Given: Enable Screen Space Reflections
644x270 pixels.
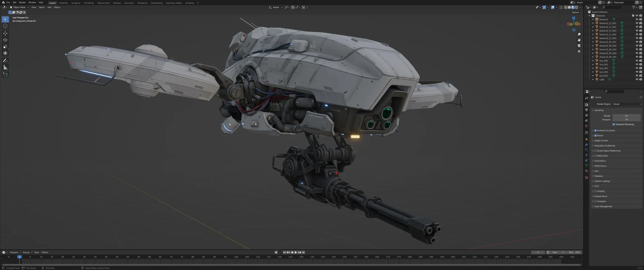Looking at the screenshot, I should (595, 151).
